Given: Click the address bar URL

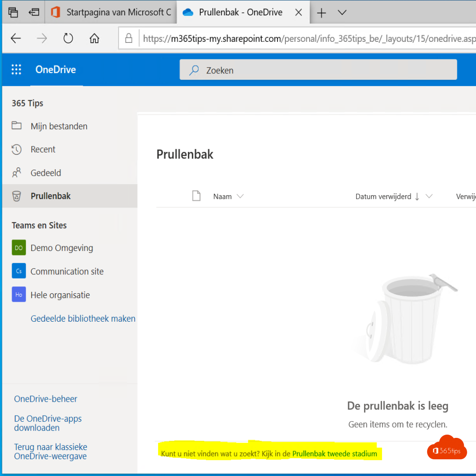Looking at the screenshot, I should (309, 39).
